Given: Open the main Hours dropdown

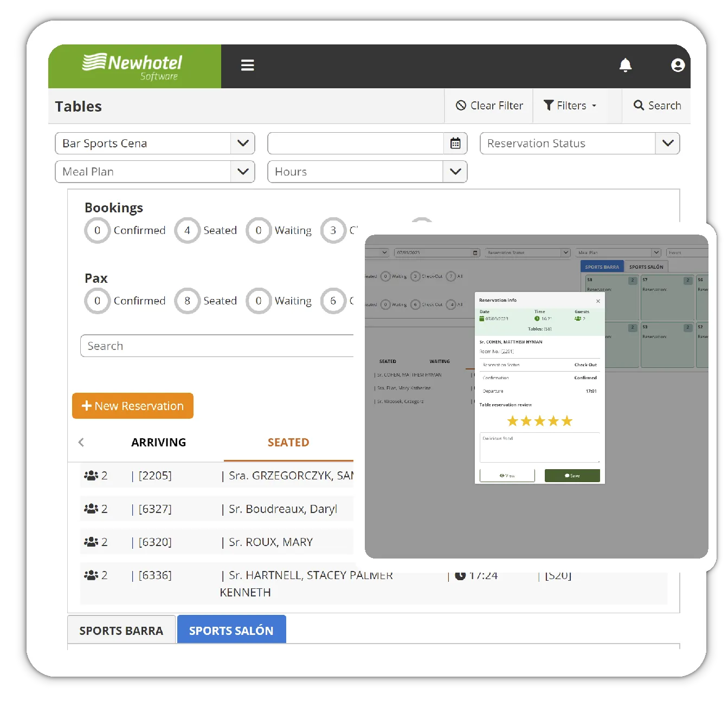Looking at the screenshot, I should point(455,172).
